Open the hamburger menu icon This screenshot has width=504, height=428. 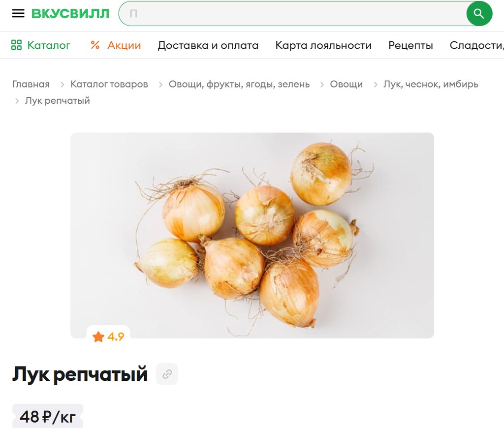18,13
